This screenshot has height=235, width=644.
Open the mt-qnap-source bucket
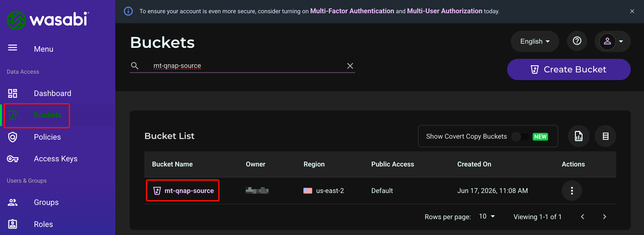tap(189, 191)
